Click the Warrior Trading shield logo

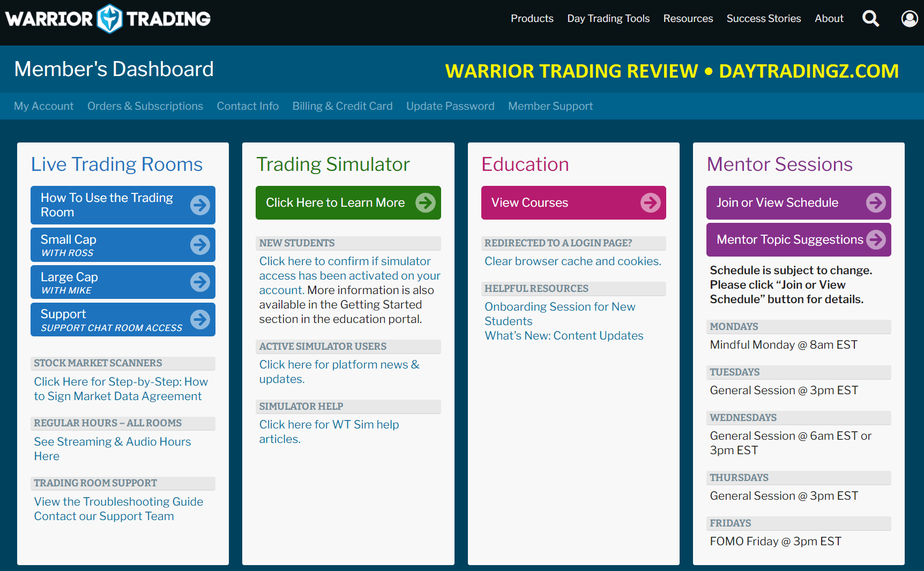click(x=110, y=19)
